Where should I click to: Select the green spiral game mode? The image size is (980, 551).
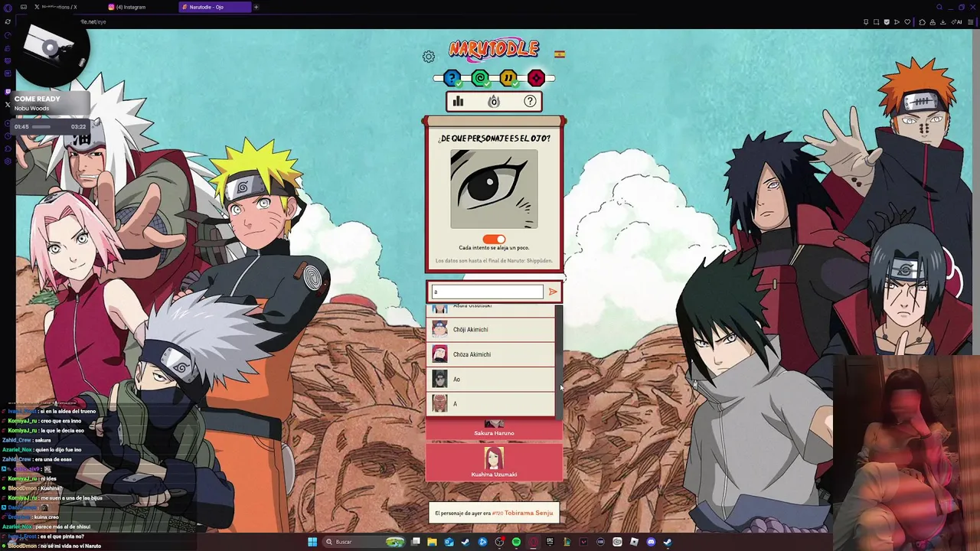click(x=480, y=78)
